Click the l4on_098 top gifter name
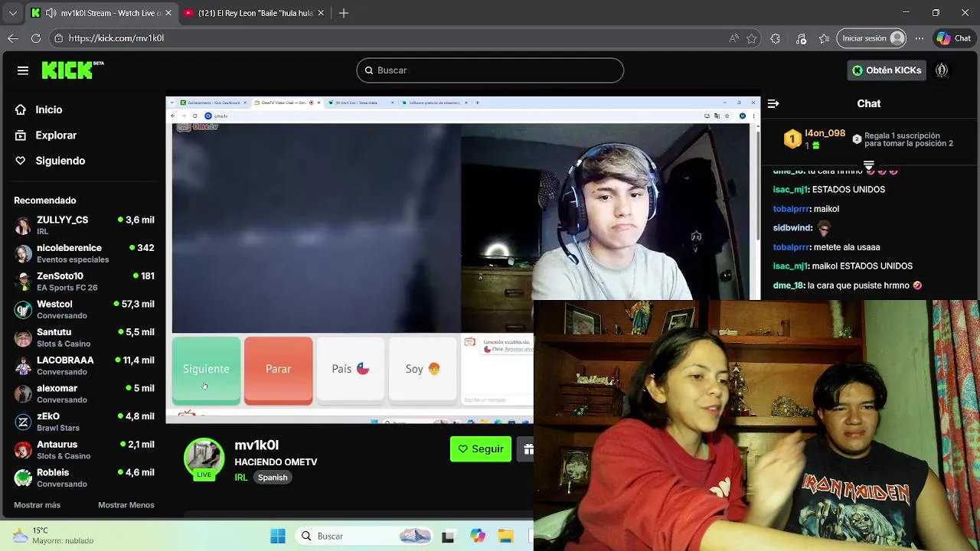The width and height of the screenshot is (980, 551). coord(825,133)
